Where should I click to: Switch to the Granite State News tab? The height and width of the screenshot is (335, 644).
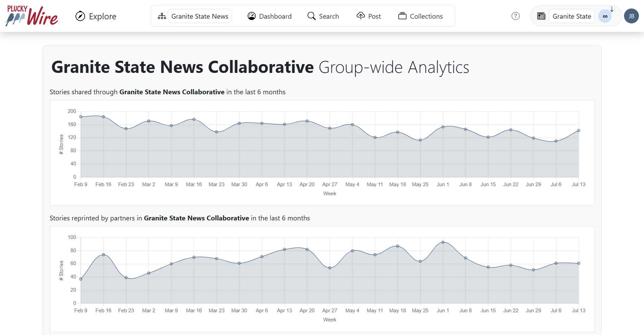(200, 16)
